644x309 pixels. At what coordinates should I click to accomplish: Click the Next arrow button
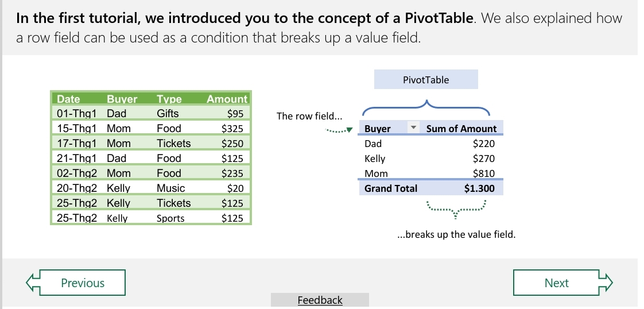click(562, 283)
